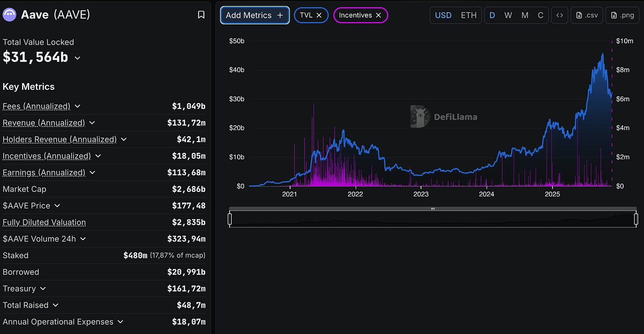
Task: Expand the Total Value Locked chevron
Action: [x=77, y=58]
